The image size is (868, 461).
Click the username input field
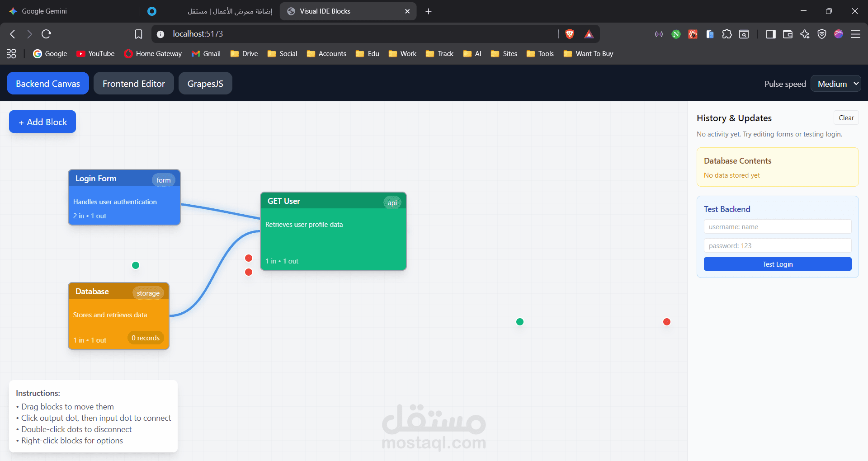[777, 226]
